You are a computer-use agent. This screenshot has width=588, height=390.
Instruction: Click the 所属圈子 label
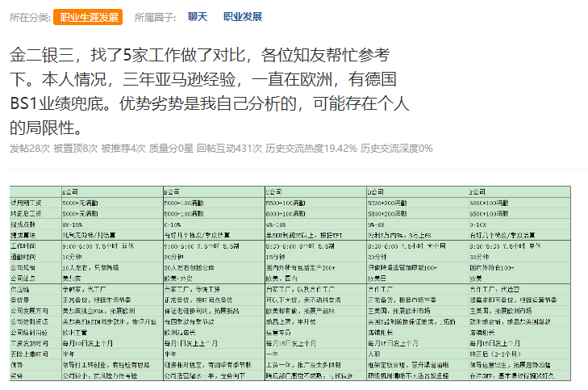pyautogui.click(x=155, y=18)
